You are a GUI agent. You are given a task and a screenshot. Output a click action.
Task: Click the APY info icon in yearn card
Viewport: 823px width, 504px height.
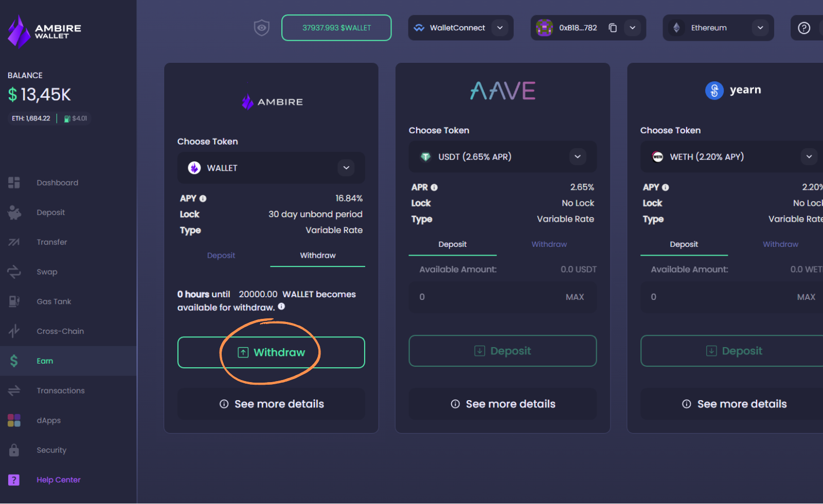coord(666,188)
